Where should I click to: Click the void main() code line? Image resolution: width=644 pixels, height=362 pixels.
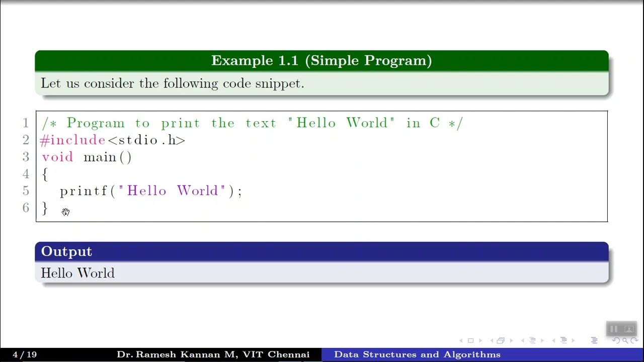pos(87,157)
